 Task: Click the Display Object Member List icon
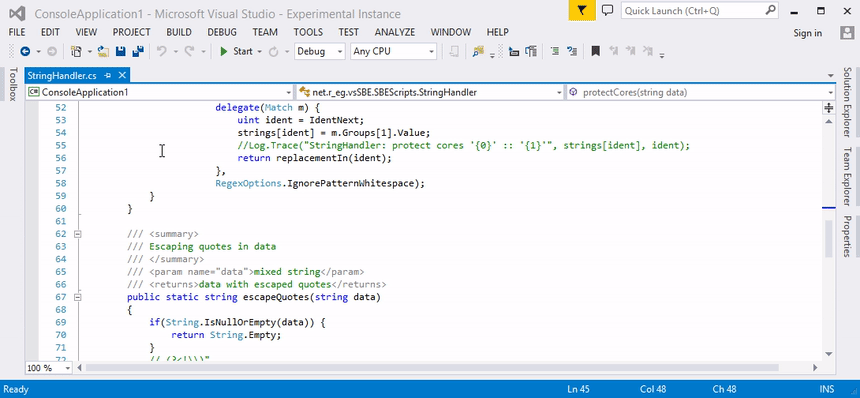click(x=514, y=51)
